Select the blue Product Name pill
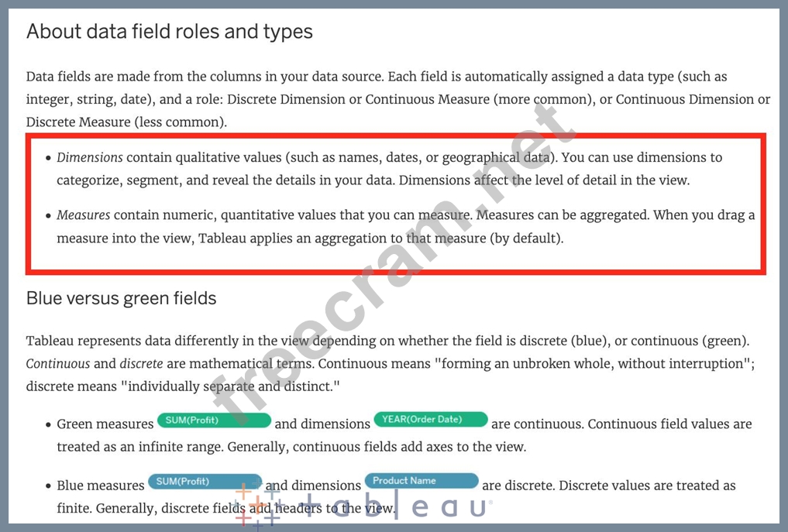788x532 pixels. click(x=422, y=481)
